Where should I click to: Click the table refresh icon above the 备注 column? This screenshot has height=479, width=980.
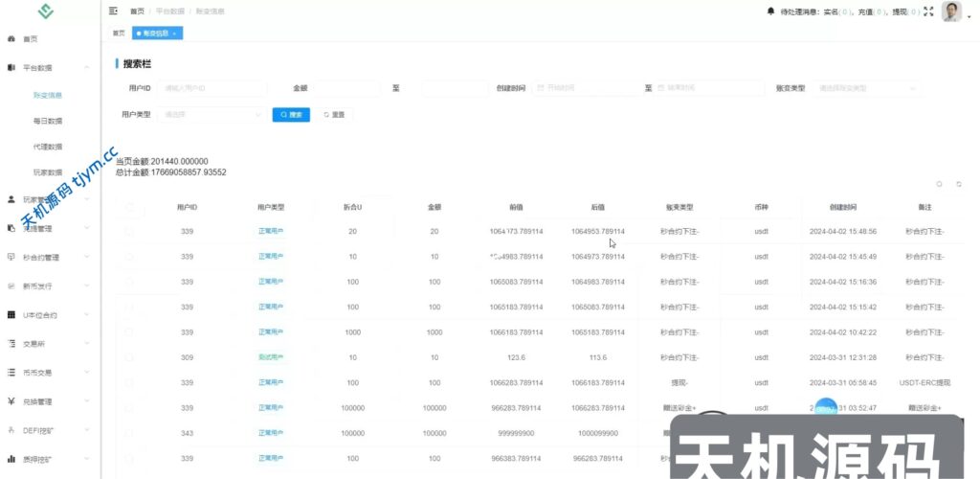pos(959,183)
